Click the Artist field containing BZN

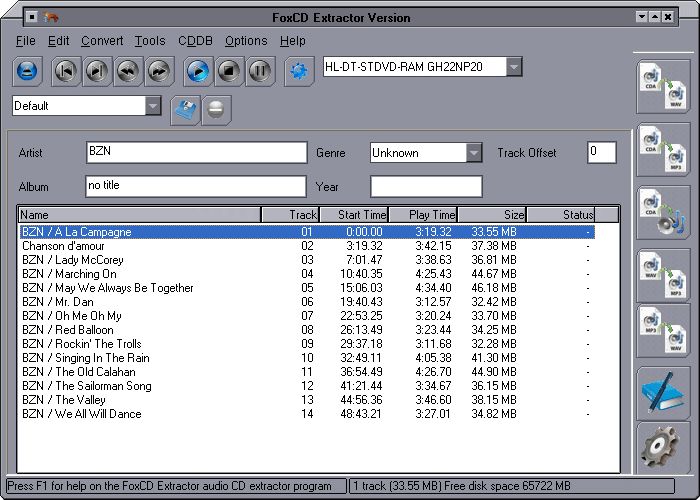click(x=196, y=152)
